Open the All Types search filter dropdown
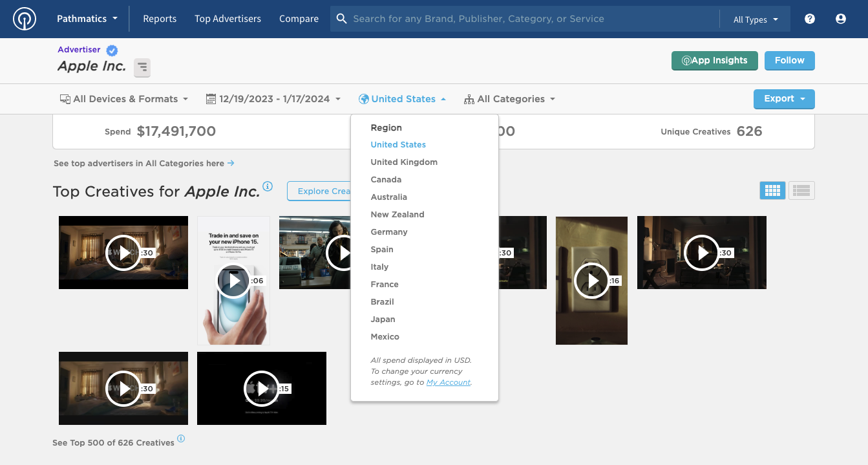868x465 pixels. [756, 19]
